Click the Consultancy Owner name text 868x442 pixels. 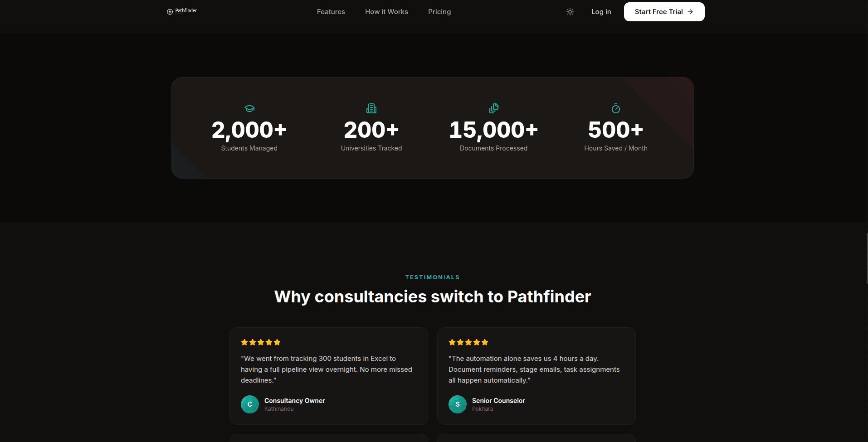(295, 401)
